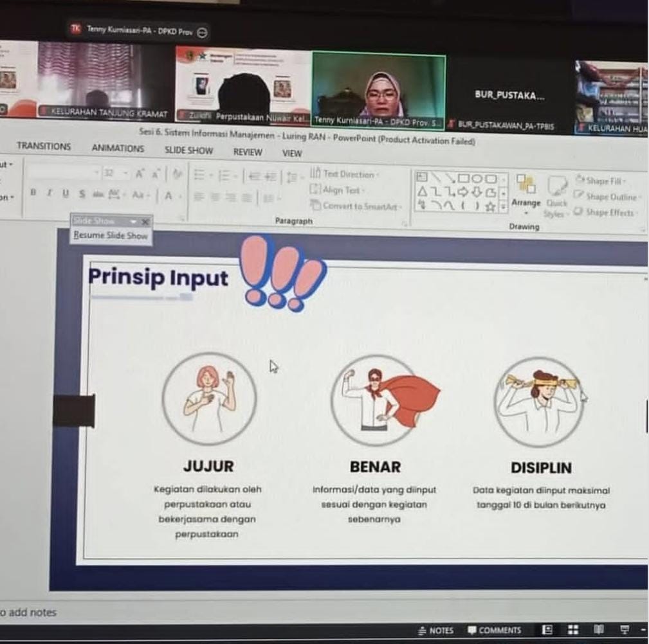The height and width of the screenshot is (644, 649).
Task: Click Resume Slide Show button
Action: (111, 236)
